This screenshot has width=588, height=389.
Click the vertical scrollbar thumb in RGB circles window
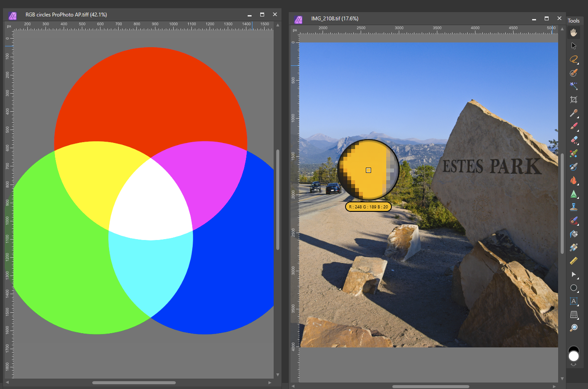[278, 200]
